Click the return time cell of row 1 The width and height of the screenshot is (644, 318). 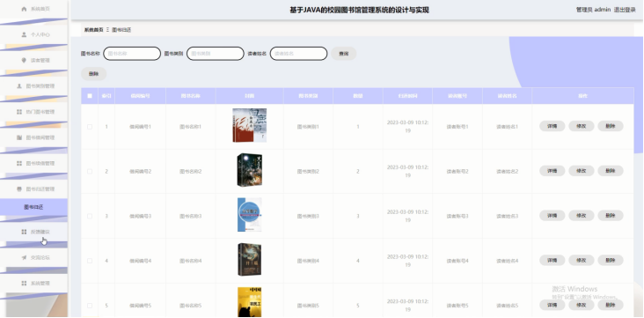(407, 126)
